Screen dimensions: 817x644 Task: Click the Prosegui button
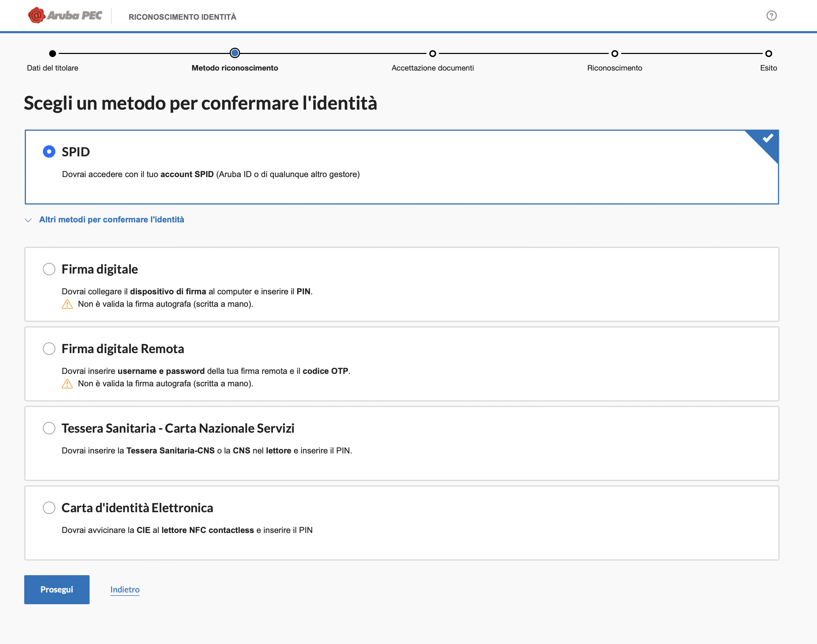pyautogui.click(x=57, y=590)
